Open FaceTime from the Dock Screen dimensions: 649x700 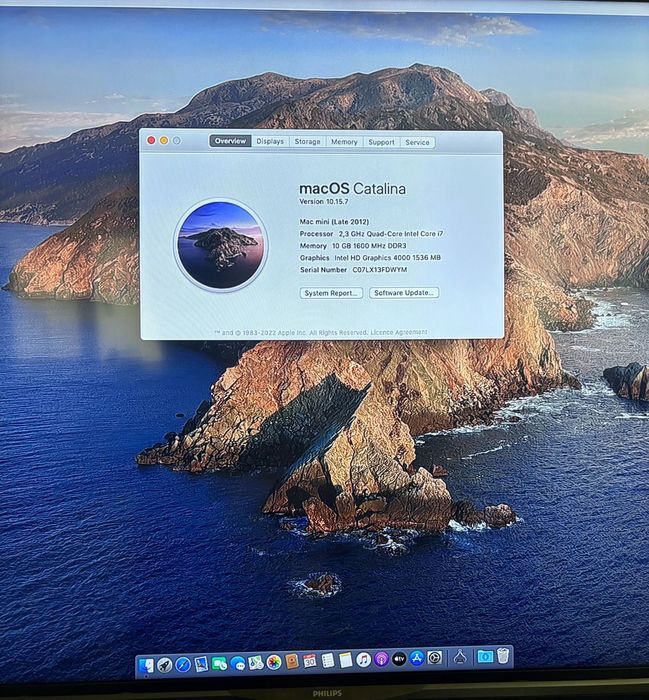[219, 663]
